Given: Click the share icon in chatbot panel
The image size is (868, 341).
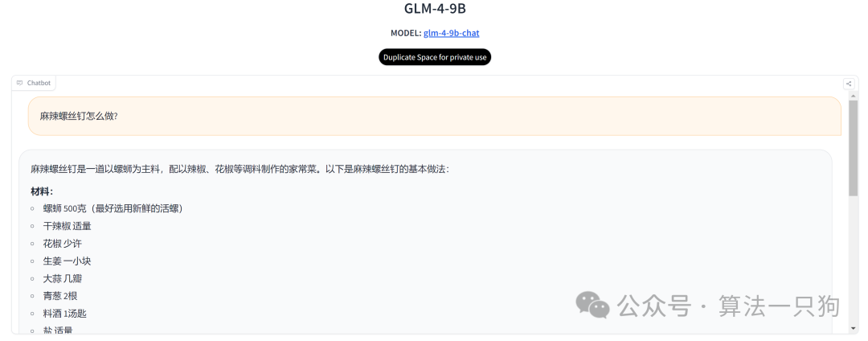Looking at the screenshot, I should [x=849, y=84].
